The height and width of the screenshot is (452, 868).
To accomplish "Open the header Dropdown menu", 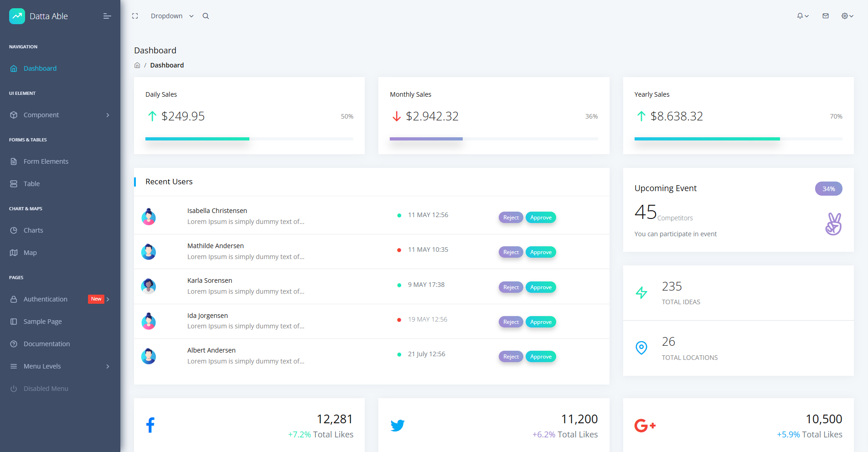I will 172,16.
